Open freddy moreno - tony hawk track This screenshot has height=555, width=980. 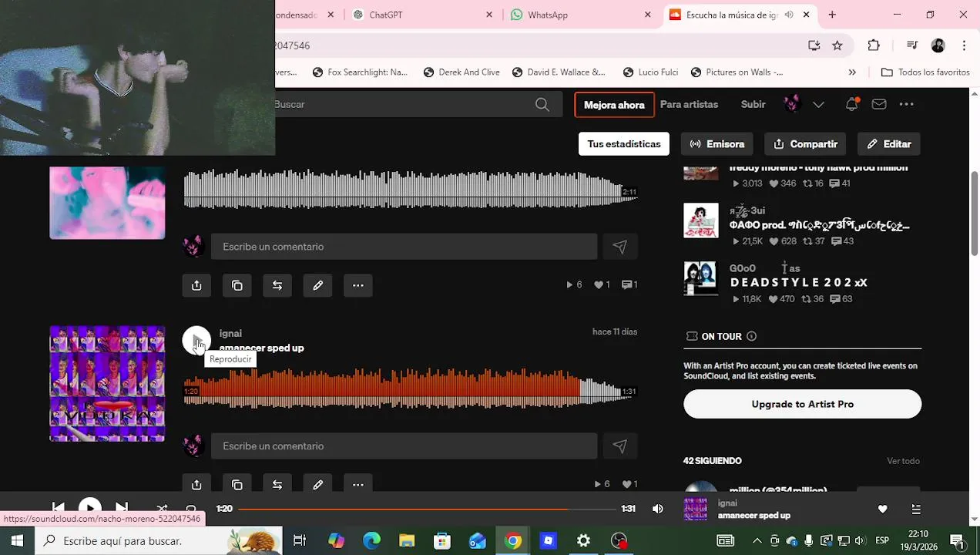point(819,168)
